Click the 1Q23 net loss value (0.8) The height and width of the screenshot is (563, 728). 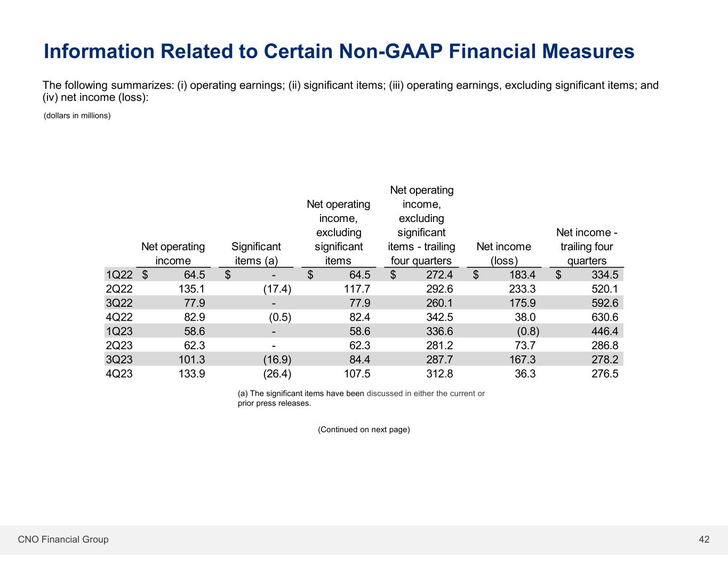click(x=525, y=331)
